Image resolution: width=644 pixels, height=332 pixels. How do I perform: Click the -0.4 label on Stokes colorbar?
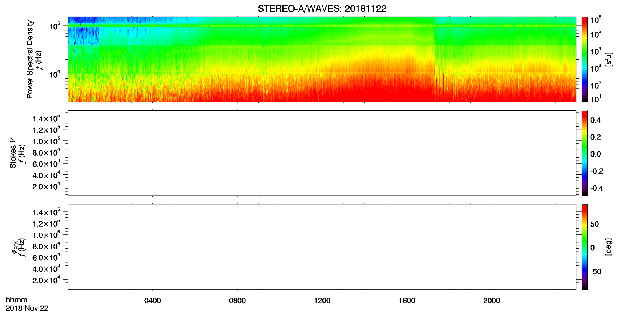click(x=597, y=188)
